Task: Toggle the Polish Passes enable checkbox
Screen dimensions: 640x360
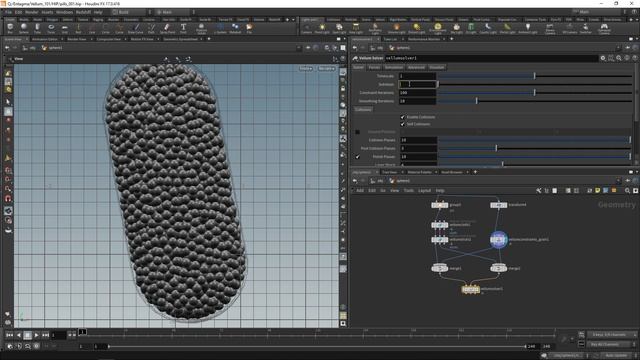Action: click(358, 157)
